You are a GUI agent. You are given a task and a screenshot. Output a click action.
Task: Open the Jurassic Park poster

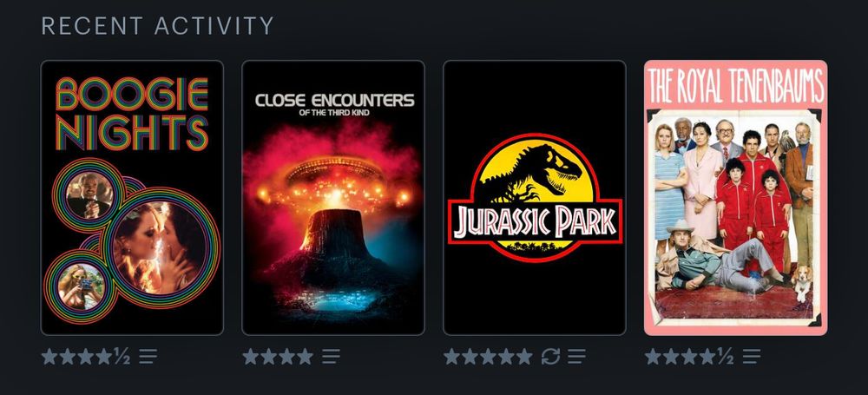[x=535, y=198]
